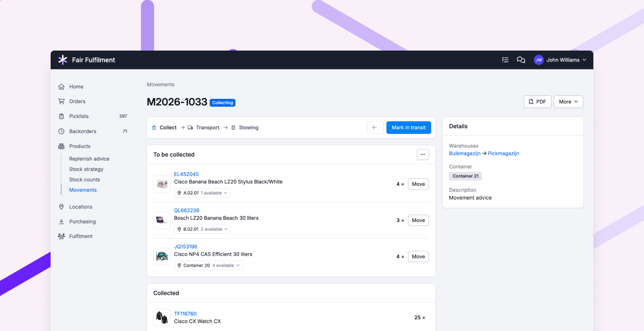Click the Home house icon
The width and height of the screenshot is (644, 331).
[61, 86]
